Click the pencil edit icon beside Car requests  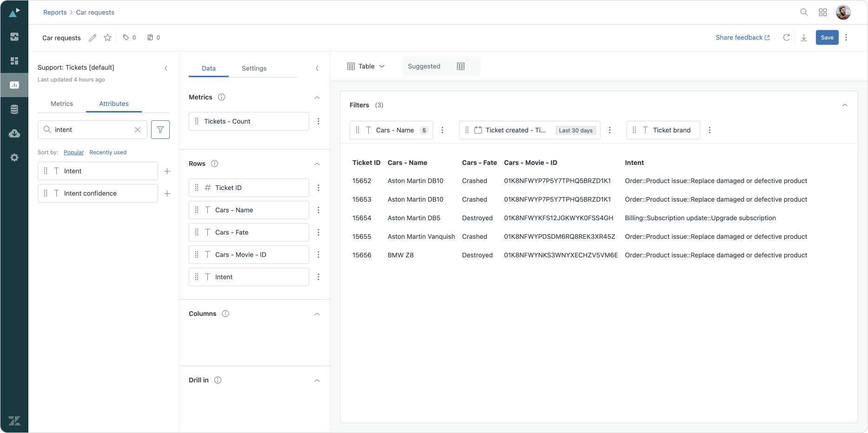[93, 38]
